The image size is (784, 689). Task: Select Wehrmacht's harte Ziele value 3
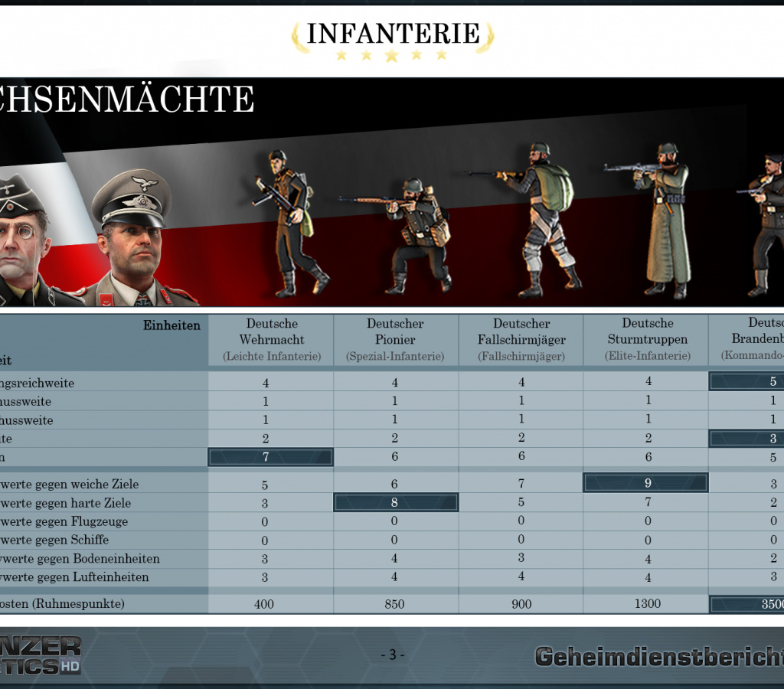tap(264, 504)
